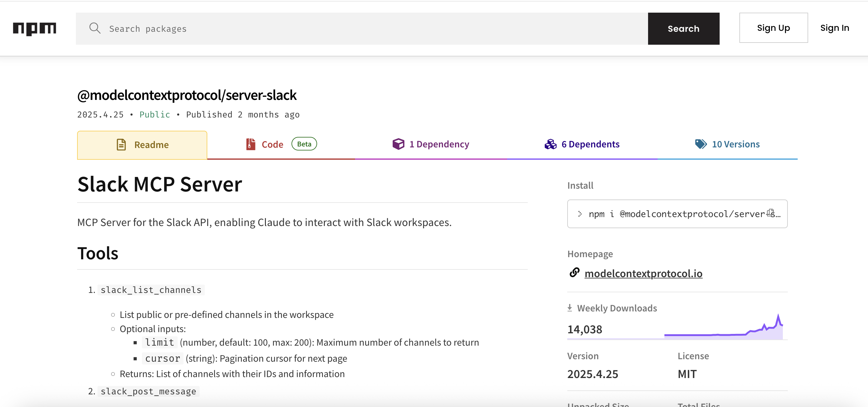The image size is (868, 407).
Task: Click the terminal prompt chevron icon
Action: point(580,214)
